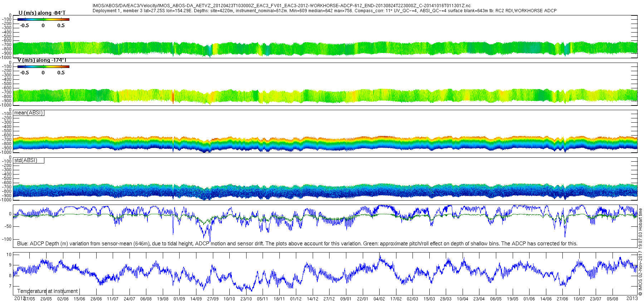Click the '22/01' date tick label
The height and width of the screenshot is (304, 644).
click(x=362, y=299)
